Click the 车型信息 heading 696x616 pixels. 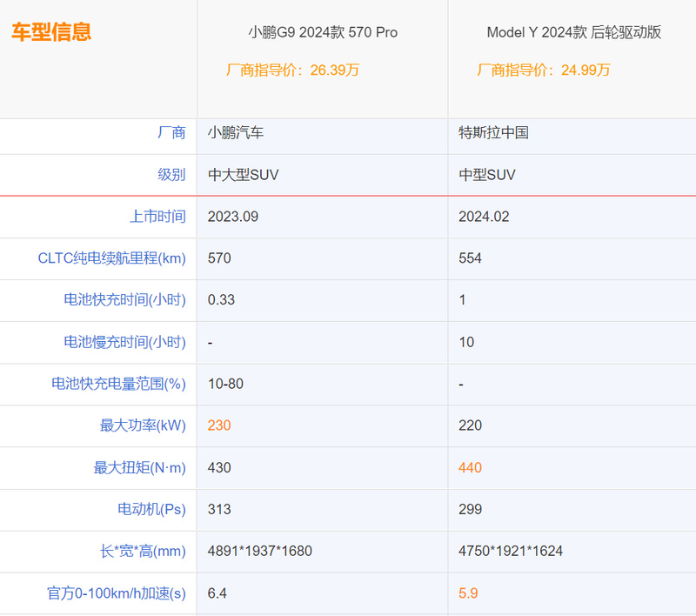[x=51, y=32]
